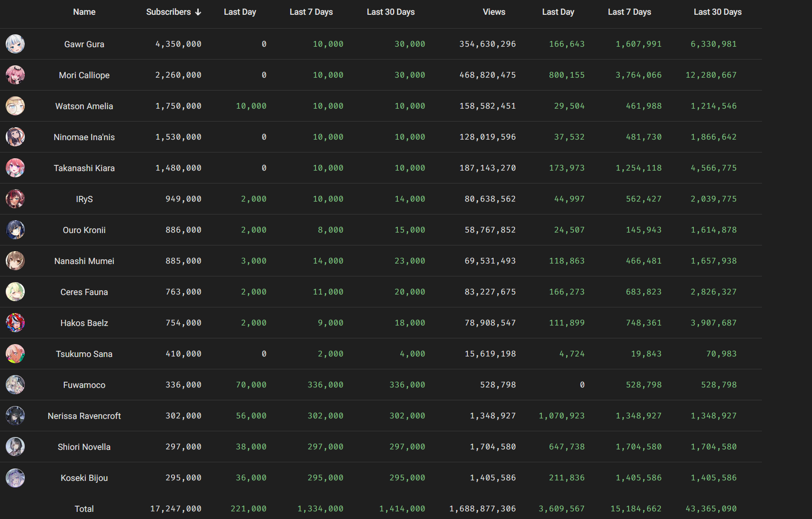The image size is (812, 519).
Task: Open Hakos Baelz name link
Action: pyautogui.click(x=84, y=323)
